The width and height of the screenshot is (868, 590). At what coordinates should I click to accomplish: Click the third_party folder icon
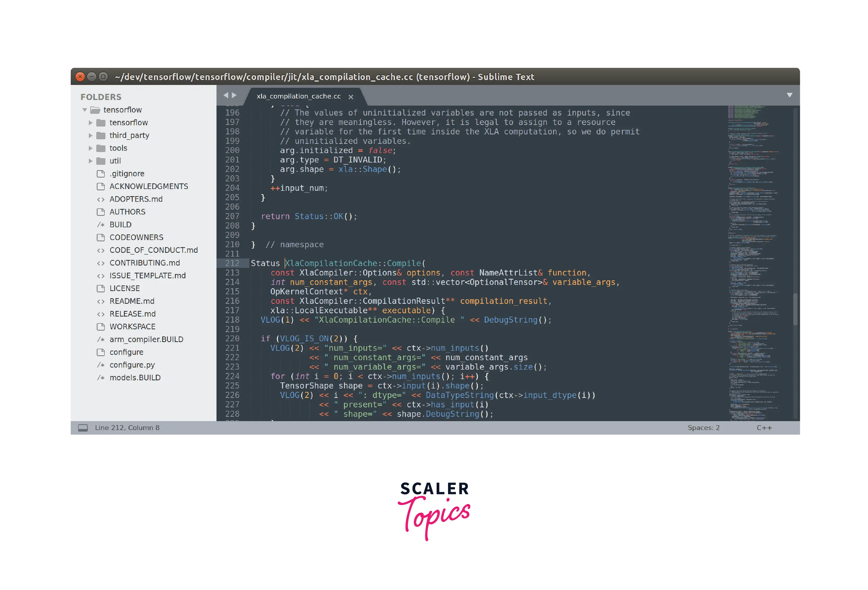pos(101,135)
